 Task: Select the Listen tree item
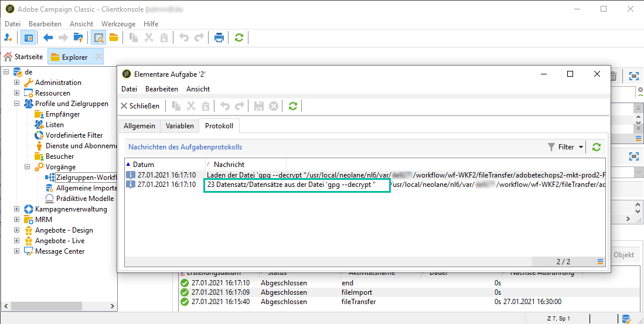coord(54,125)
